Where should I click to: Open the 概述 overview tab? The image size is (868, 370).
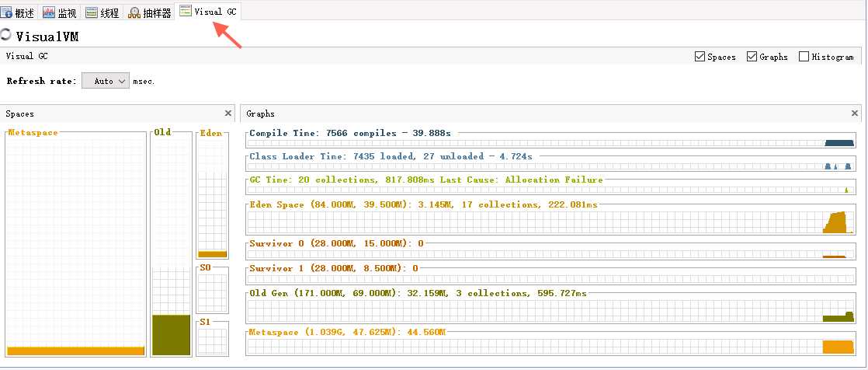[19, 12]
